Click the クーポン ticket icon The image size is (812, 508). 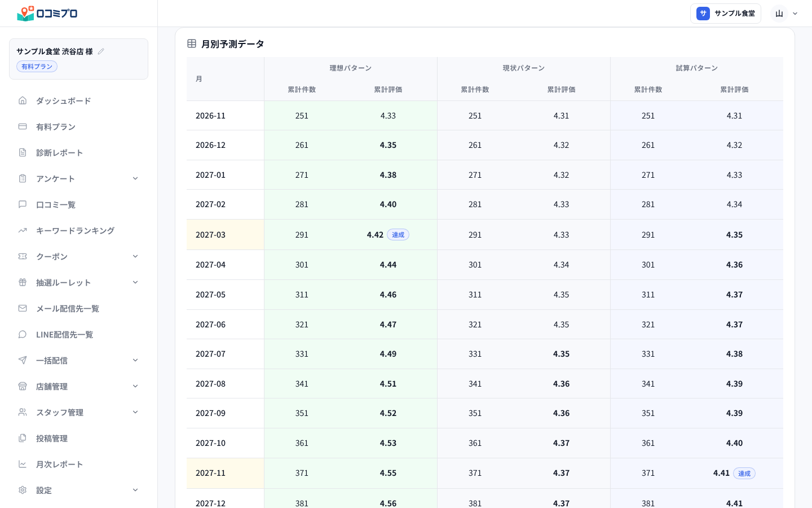pos(23,256)
